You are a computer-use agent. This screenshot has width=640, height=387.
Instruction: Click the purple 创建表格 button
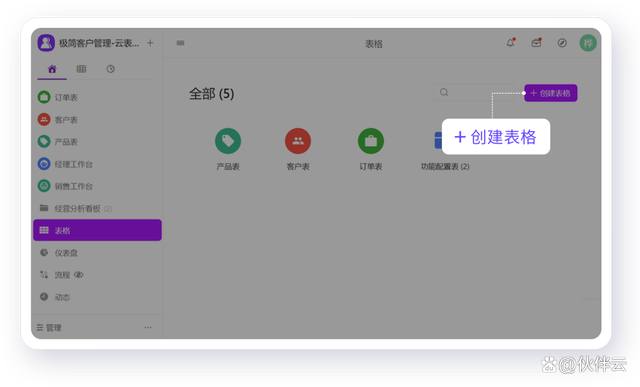pyautogui.click(x=551, y=93)
